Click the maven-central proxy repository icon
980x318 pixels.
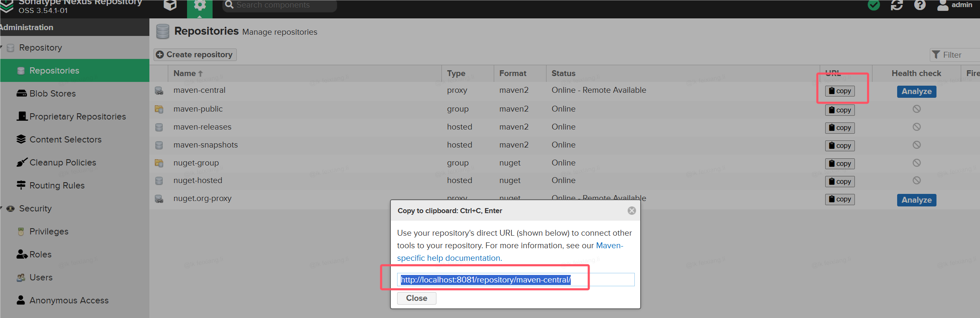click(159, 90)
